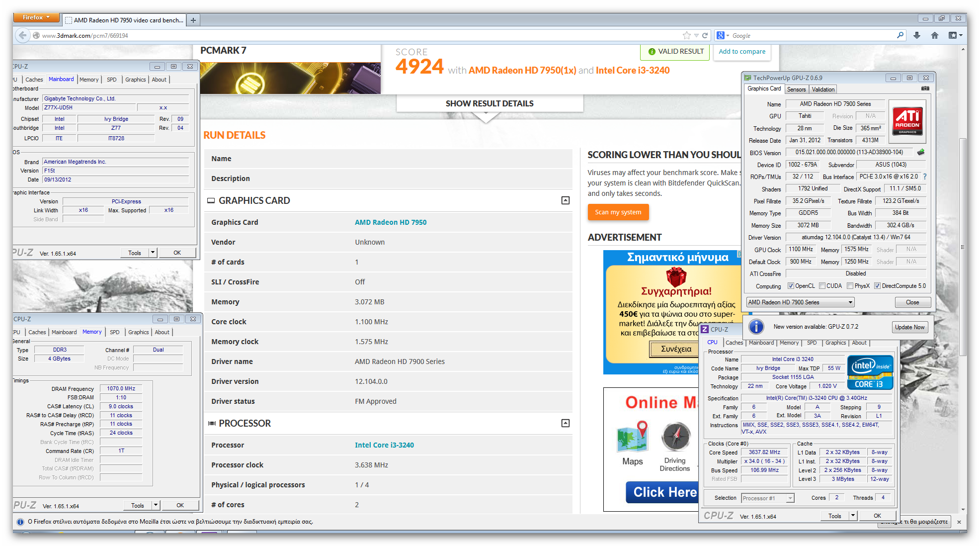
Task: Open the Firefox downloads arrow icon
Action: tap(917, 35)
